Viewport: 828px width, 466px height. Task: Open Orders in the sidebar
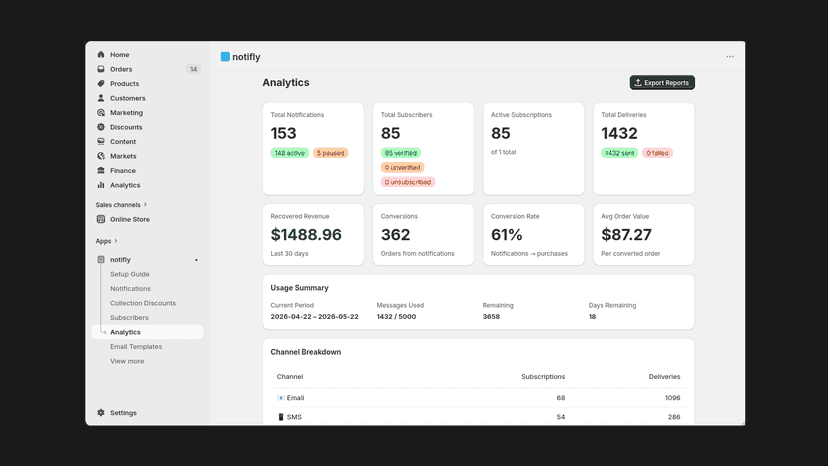(x=121, y=69)
